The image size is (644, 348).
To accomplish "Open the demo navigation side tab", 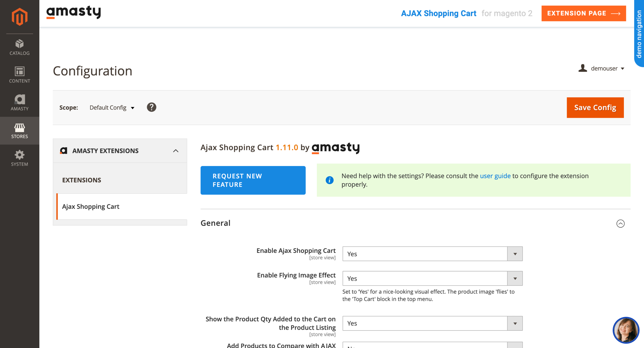I will [x=639, y=34].
